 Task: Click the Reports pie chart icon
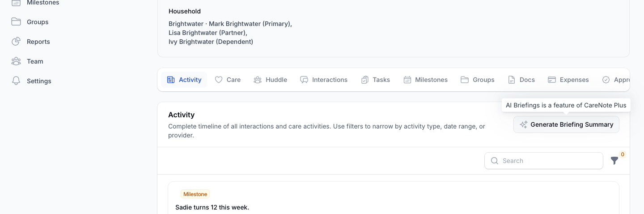coord(16,42)
